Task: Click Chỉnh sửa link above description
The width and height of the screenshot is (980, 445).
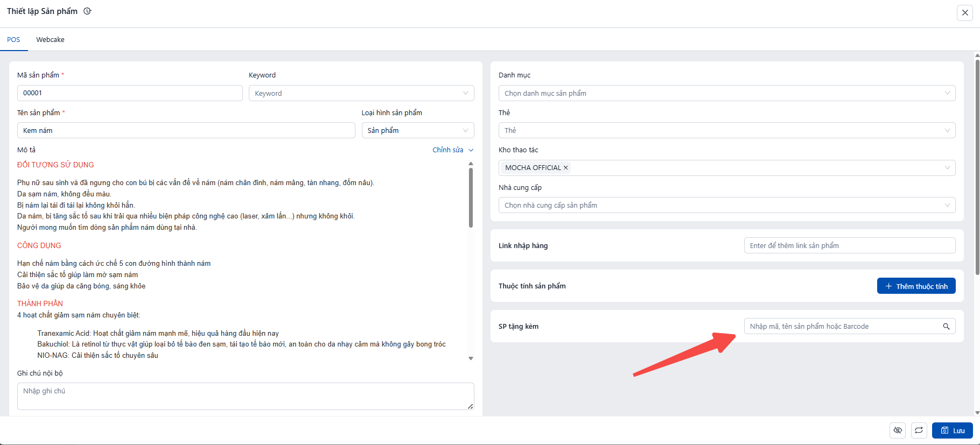Action: tap(452, 150)
